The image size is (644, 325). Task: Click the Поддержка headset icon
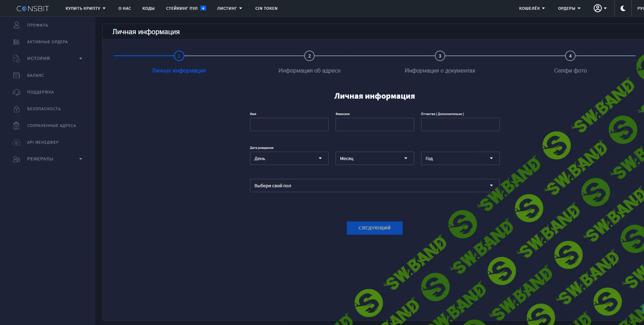(16, 92)
